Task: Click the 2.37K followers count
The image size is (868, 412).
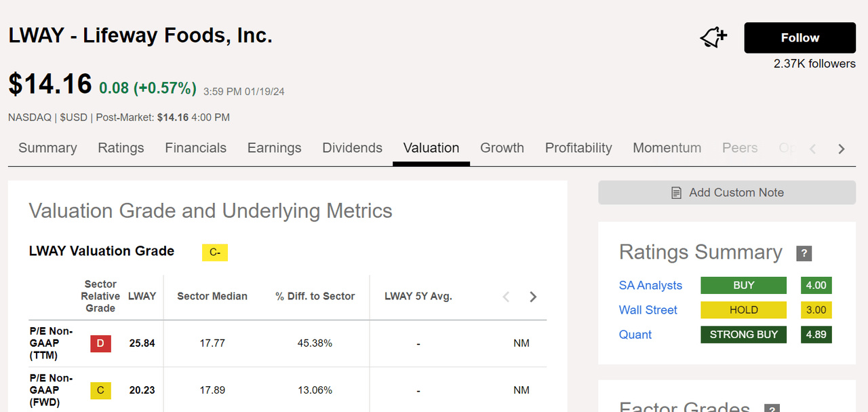Action: 814,63
